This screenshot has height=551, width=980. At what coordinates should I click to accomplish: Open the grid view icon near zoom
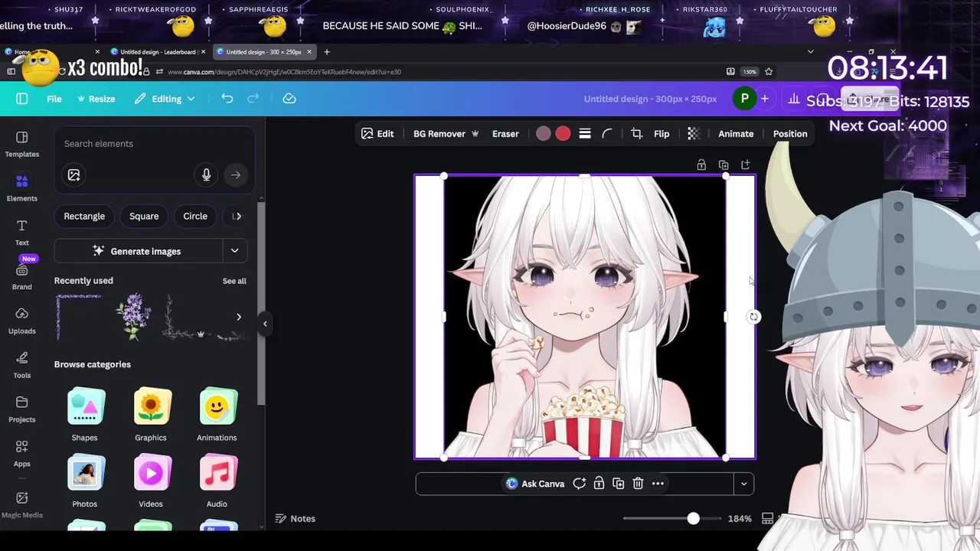767,519
